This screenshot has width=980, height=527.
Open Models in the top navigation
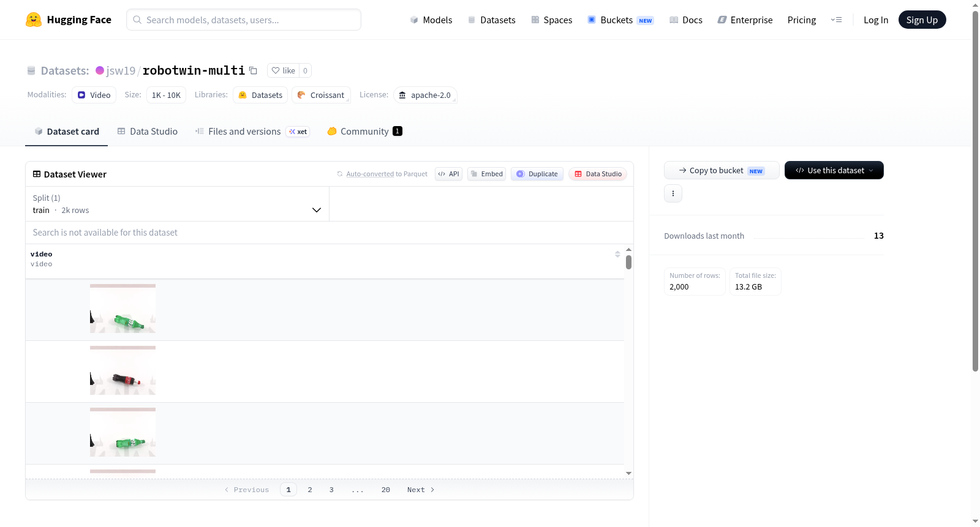[x=431, y=20]
